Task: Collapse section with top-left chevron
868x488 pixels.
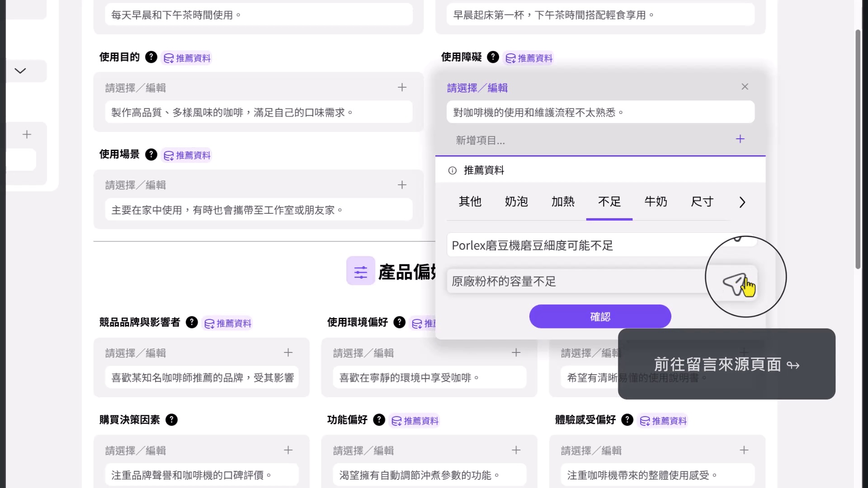Action: (x=19, y=70)
